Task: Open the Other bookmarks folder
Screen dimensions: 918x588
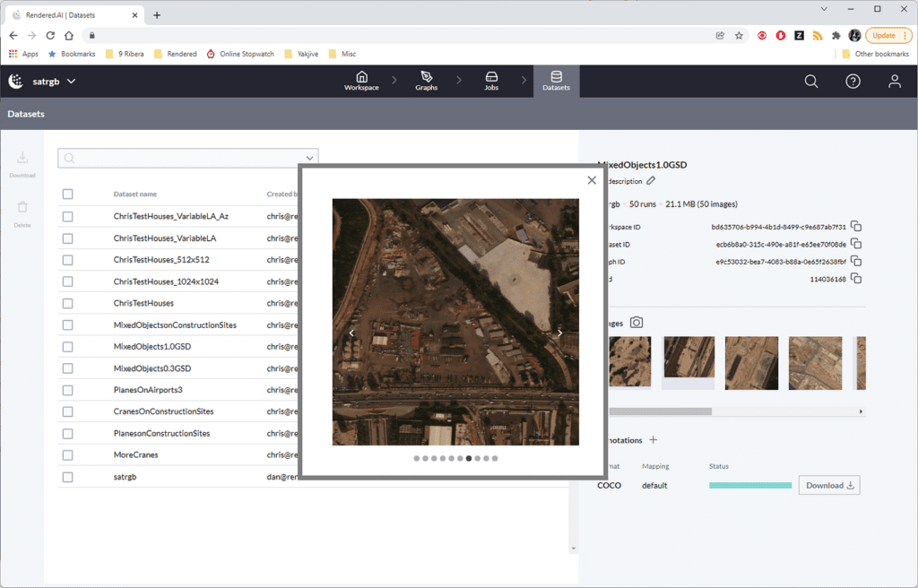Action: (875, 54)
